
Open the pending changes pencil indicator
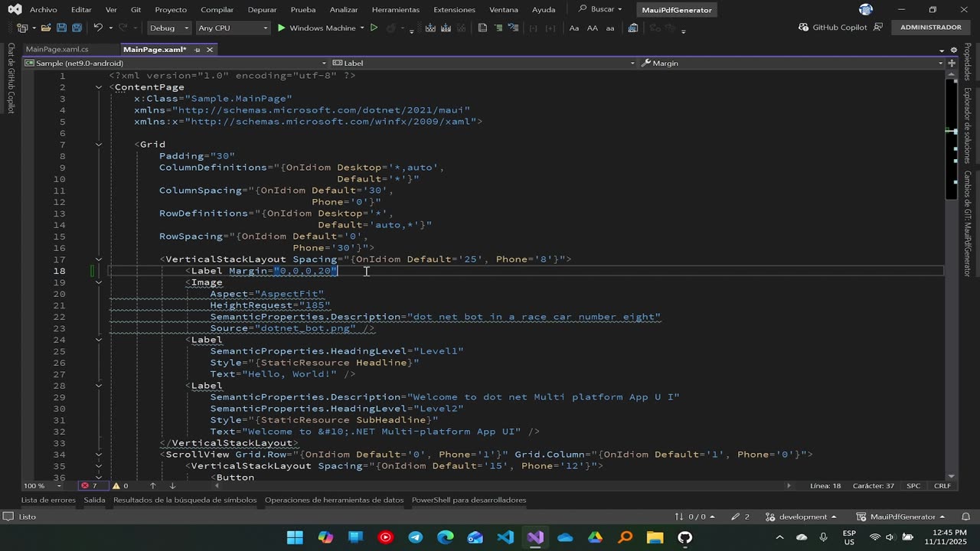click(740, 517)
